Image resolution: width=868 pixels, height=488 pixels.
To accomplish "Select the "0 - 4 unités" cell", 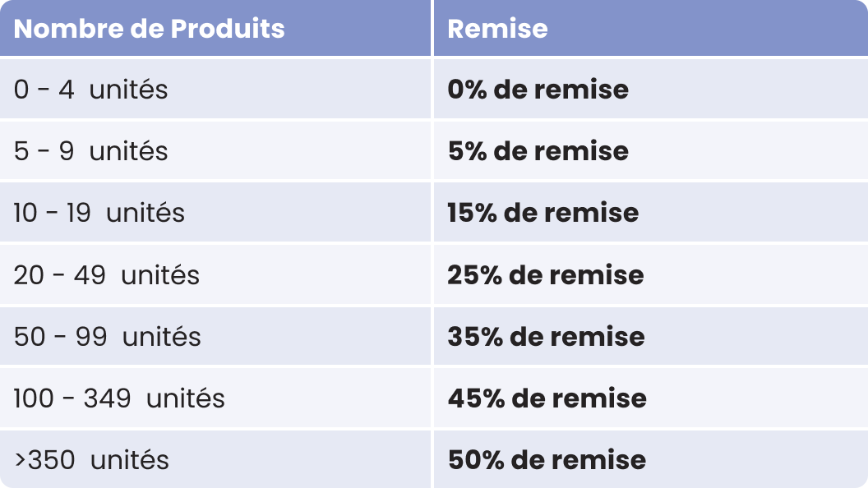I will [90, 90].
